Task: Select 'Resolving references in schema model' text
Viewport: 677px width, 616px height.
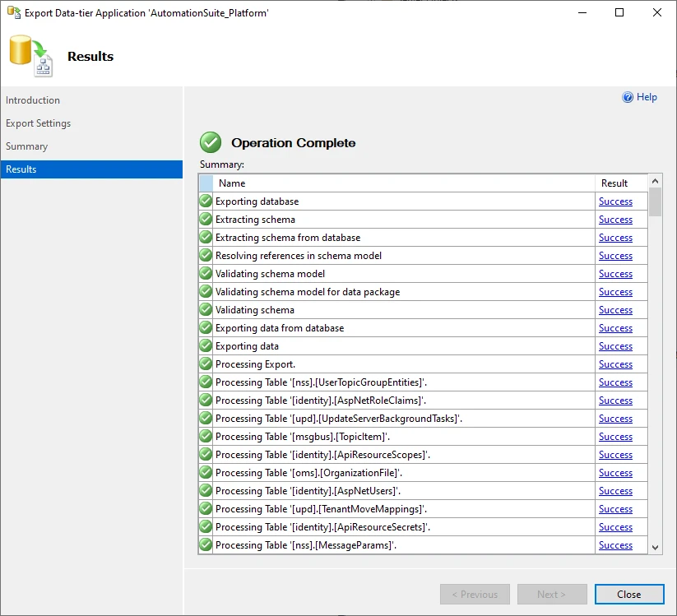Action: [x=299, y=256]
